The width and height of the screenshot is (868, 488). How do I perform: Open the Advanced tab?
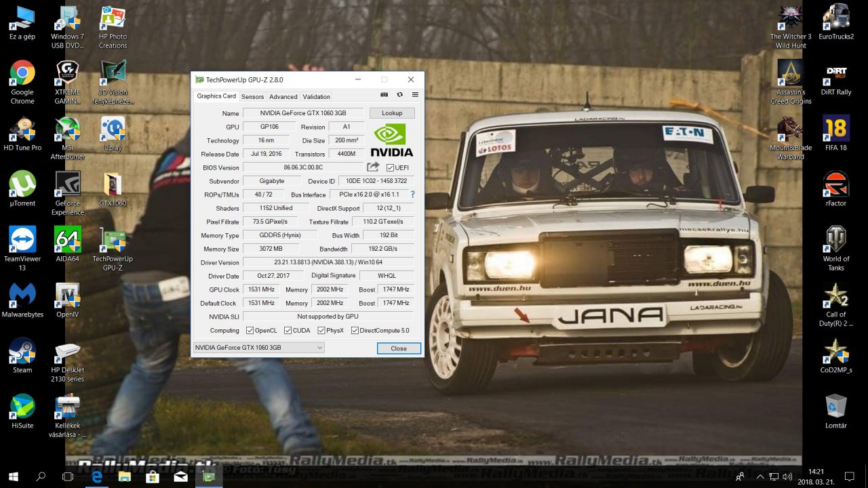[x=283, y=97]
